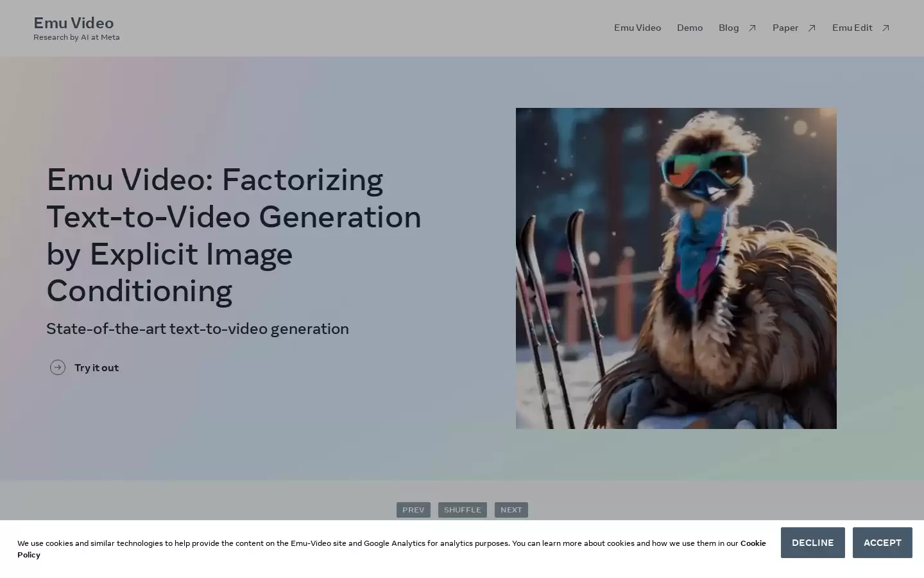Click the State-of-the-art text-to-video generation tagline
Screen dimensions: 924x578
(198, 329)
